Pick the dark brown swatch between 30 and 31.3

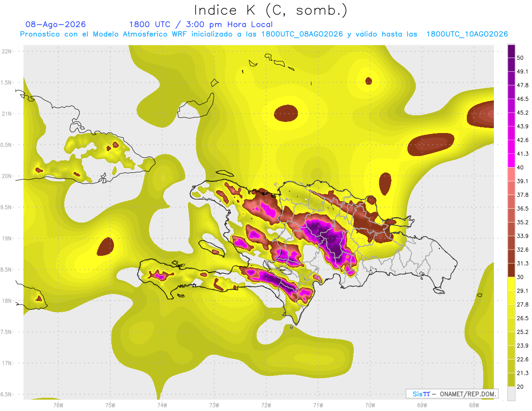click(x=511, y=270)
